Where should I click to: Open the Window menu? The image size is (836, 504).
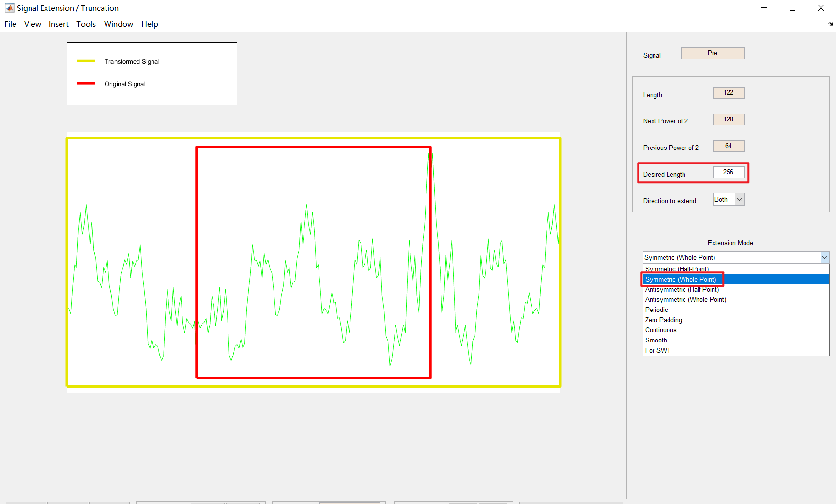[118, 24]
